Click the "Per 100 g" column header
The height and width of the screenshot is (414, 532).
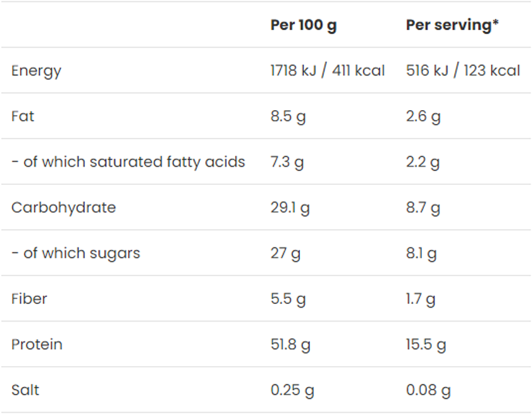[303, 25]
